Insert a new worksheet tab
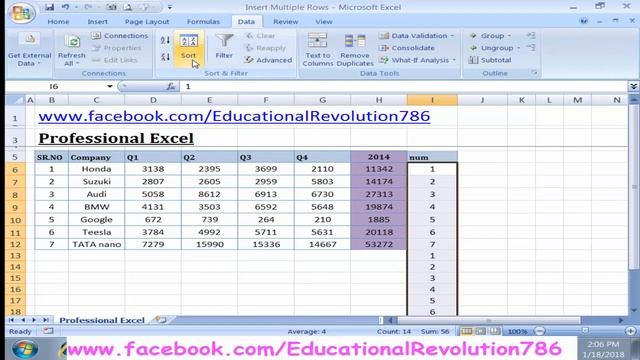Image resolution: width=640 pixels, height=360 pixels. pyautogui.click(x=161, y=320)
